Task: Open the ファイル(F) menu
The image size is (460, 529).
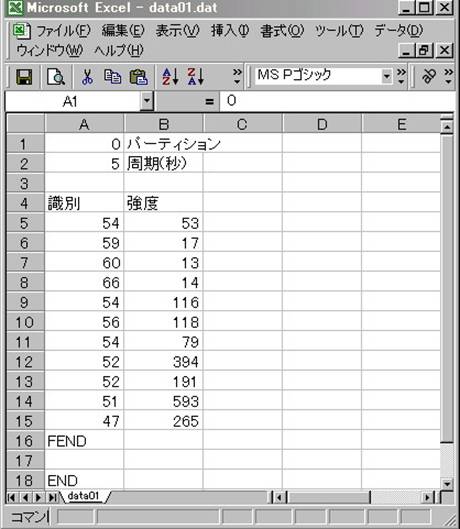Action: (63, 31)
